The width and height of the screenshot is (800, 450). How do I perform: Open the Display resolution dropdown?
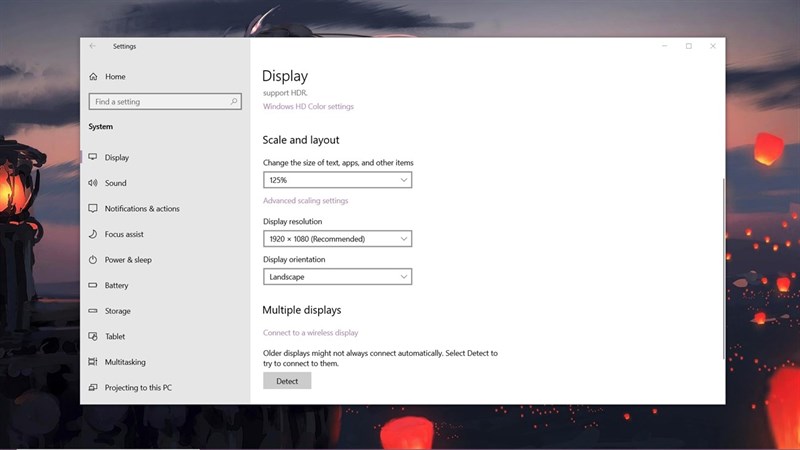coord(337,239)
